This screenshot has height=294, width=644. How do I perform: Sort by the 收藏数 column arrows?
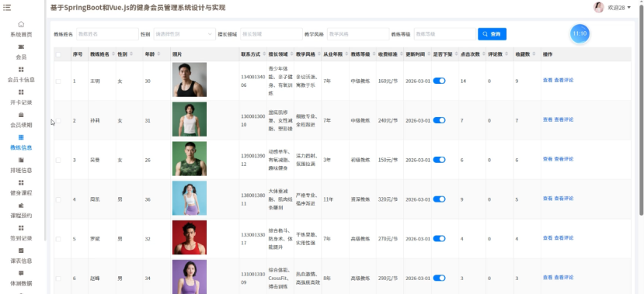point(533,54)
